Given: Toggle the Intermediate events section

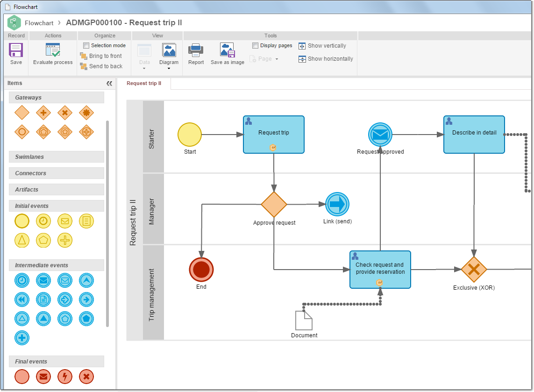Looking at the screenshot, I should pyautogui.click(x=56, y=265).
